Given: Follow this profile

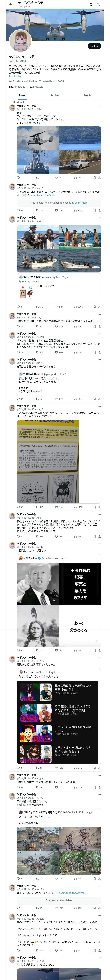Looking at the screenshot, I should (95, 46).
